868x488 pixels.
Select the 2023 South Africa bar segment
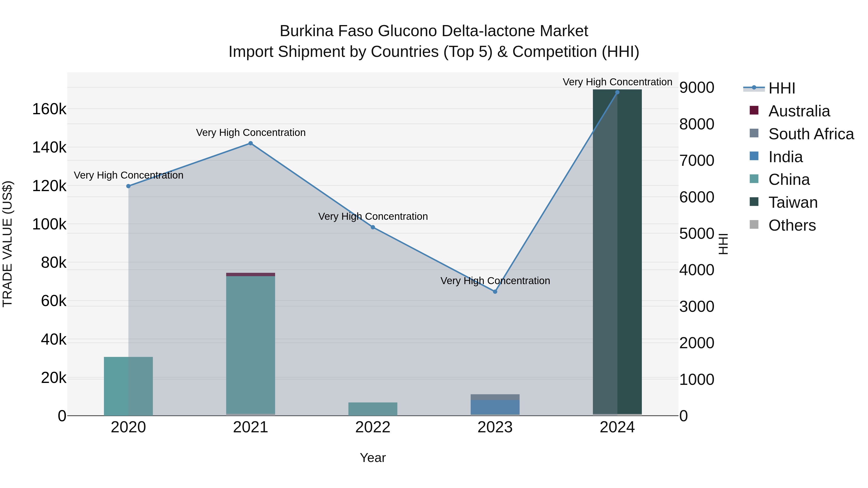pos(495,397)
